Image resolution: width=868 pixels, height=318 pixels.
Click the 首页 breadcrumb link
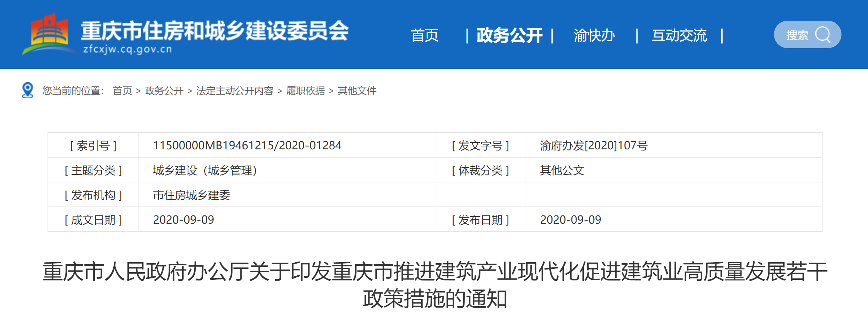122,91
